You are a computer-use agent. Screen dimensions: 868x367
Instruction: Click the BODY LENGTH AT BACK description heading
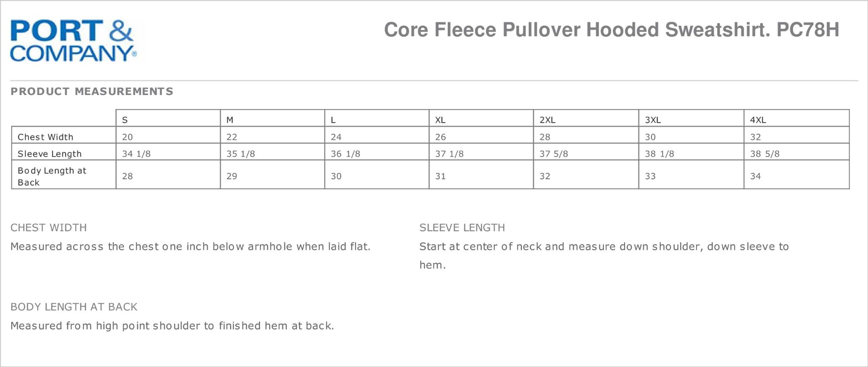coord(74,307)
